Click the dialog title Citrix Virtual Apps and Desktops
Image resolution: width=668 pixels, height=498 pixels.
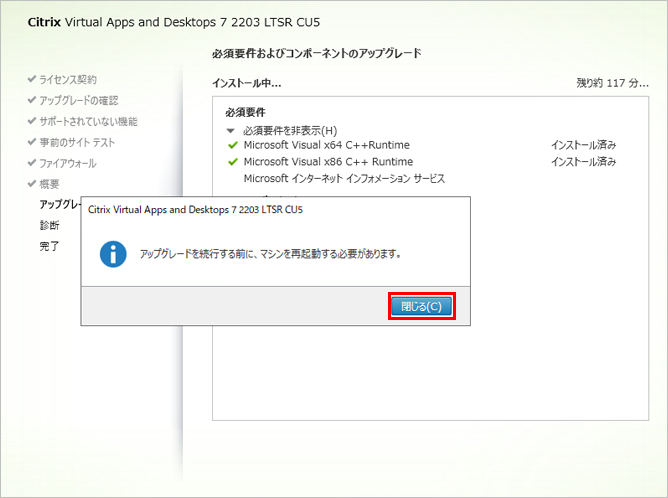[x=195, y=210]
